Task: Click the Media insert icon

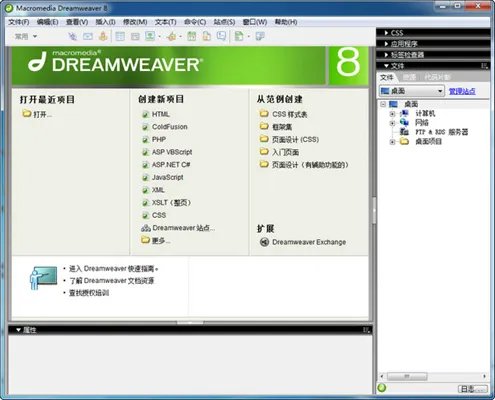Action: (x=172, y=36)
